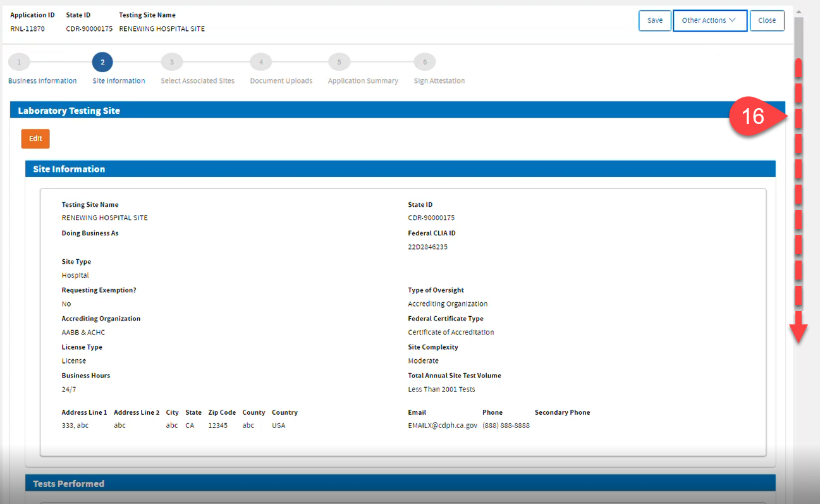
Task: Open the Other Actions dropdown
Action: point(710,20)
